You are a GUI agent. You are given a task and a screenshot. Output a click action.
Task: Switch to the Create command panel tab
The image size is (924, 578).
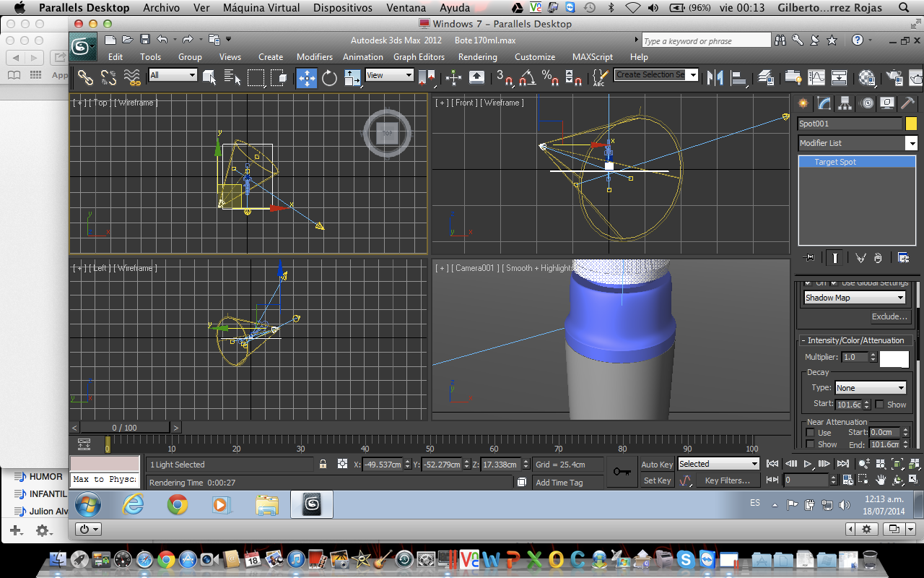803,103
